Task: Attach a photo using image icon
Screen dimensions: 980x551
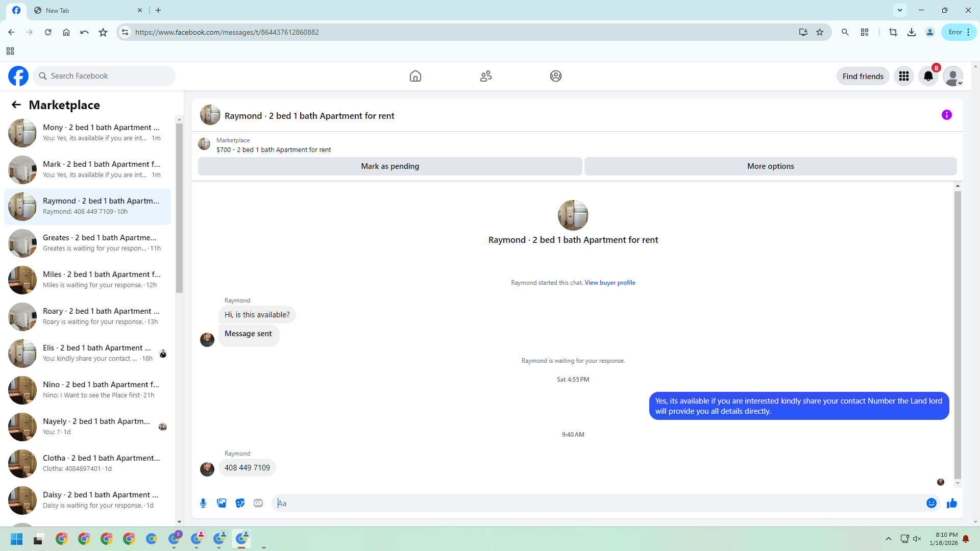Action: pos(222,503)
